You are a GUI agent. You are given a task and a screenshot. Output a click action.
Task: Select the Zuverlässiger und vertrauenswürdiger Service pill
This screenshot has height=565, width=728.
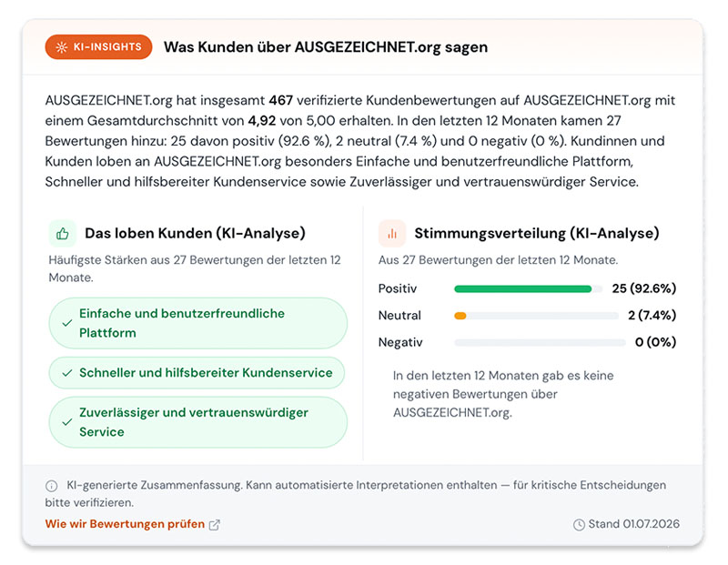198,422
